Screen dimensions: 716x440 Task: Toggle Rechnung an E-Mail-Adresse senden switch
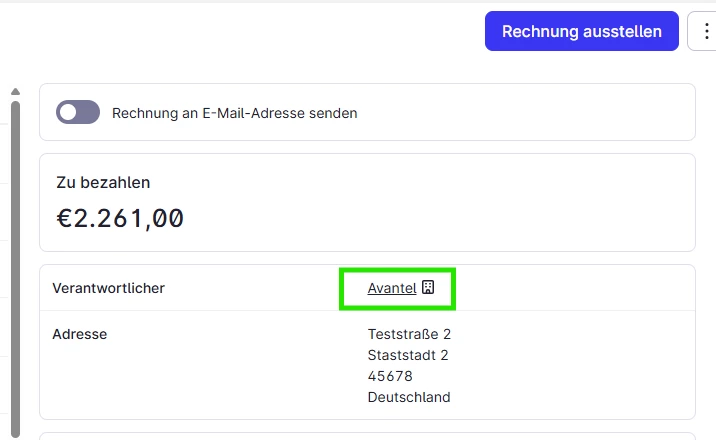78,112
